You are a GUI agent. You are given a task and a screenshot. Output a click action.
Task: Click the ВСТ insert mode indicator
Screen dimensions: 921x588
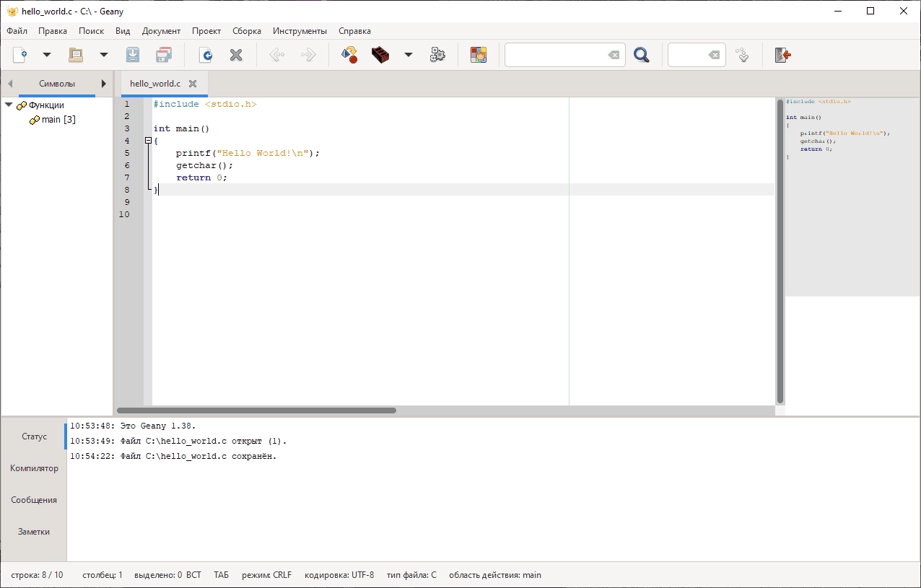coord(193,575)
